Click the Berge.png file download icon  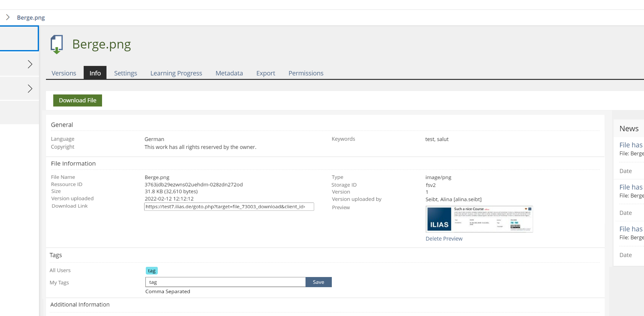coord(57,44)
